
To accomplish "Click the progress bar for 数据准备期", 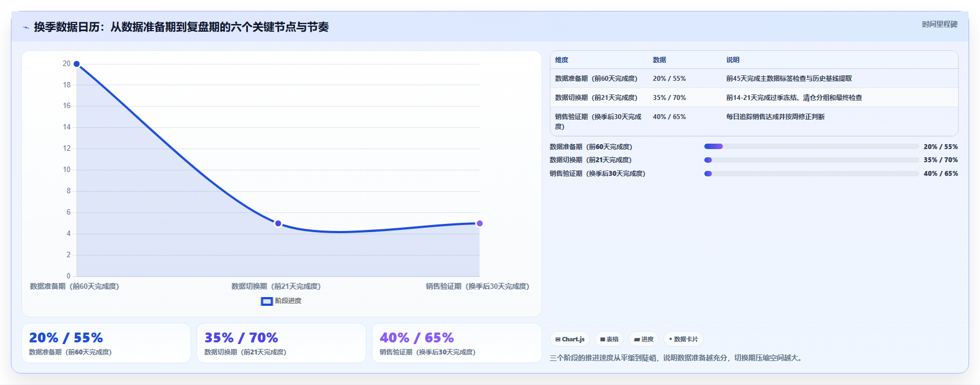I will tap(811, 146).
